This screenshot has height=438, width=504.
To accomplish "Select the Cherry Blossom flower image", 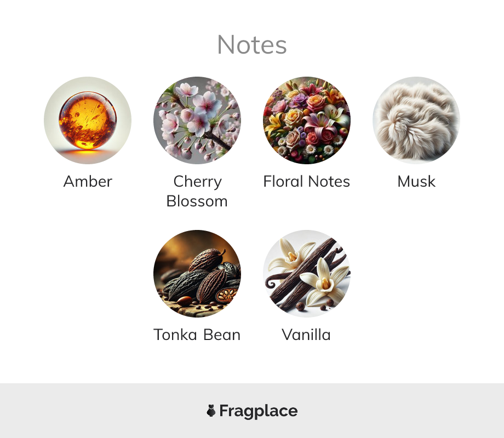I will 197,120.
